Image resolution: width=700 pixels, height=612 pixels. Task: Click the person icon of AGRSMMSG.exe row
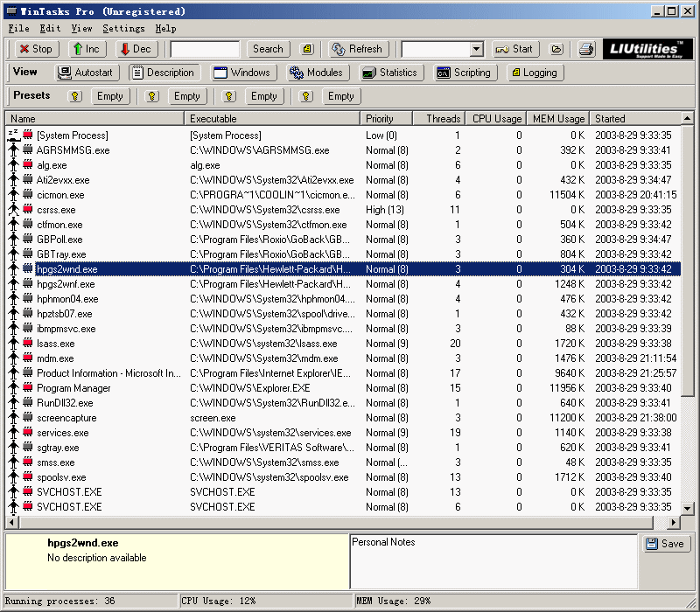[14, 150]
